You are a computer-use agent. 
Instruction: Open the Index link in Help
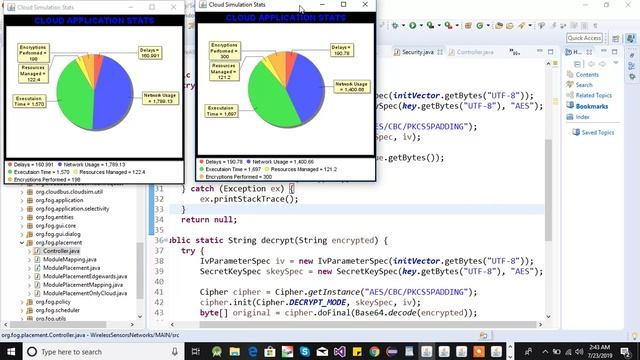[582, 117]
